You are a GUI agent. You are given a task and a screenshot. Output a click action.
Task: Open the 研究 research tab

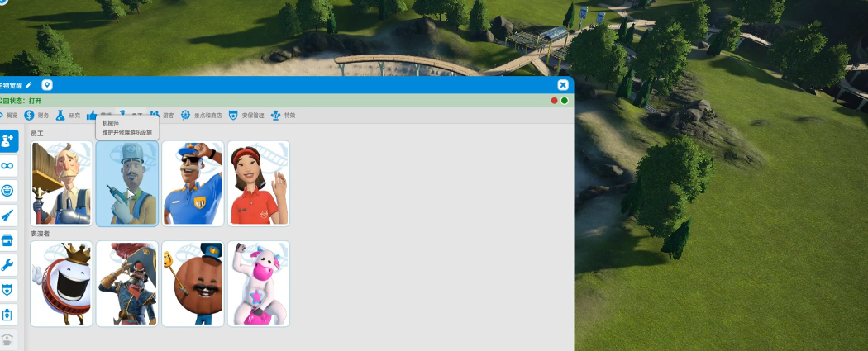(x=68, y=115)
